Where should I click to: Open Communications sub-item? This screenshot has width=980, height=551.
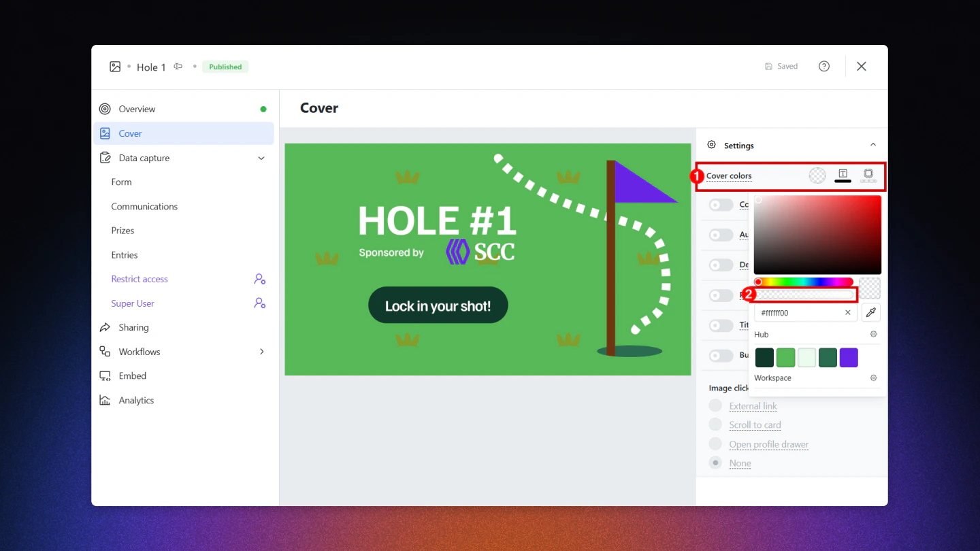[x=144, y=206]
